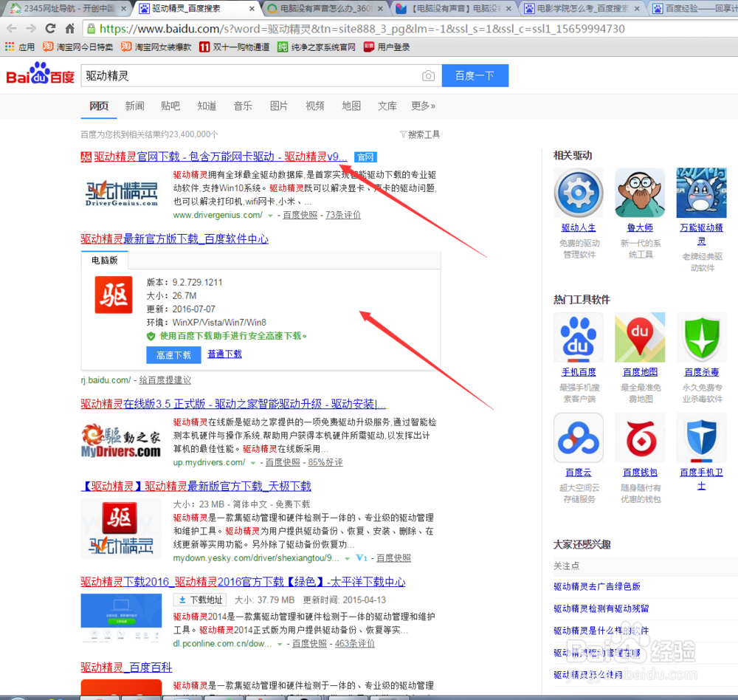Click MyDrivers.com logo thumbnail
738x700 pixels.
coord(121,440)
